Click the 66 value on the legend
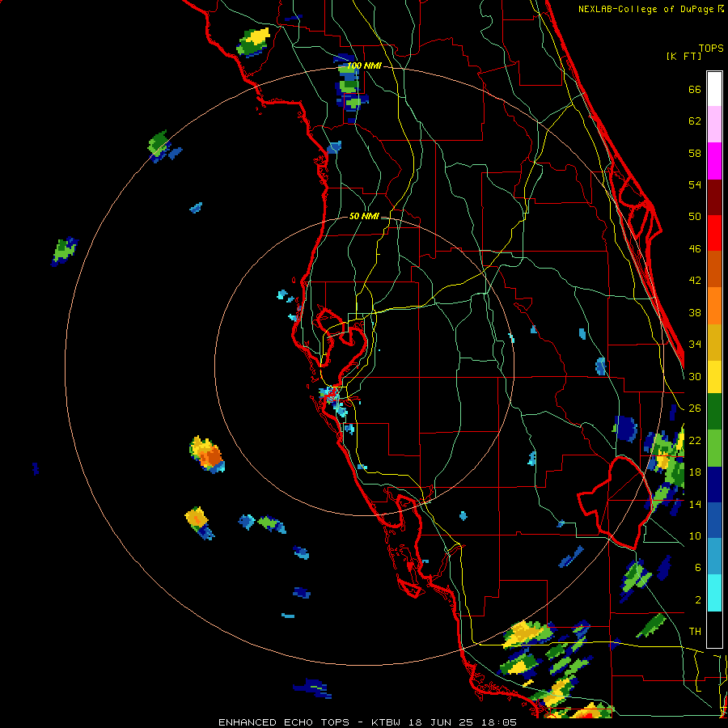728x728 pixels. (695, 89)
